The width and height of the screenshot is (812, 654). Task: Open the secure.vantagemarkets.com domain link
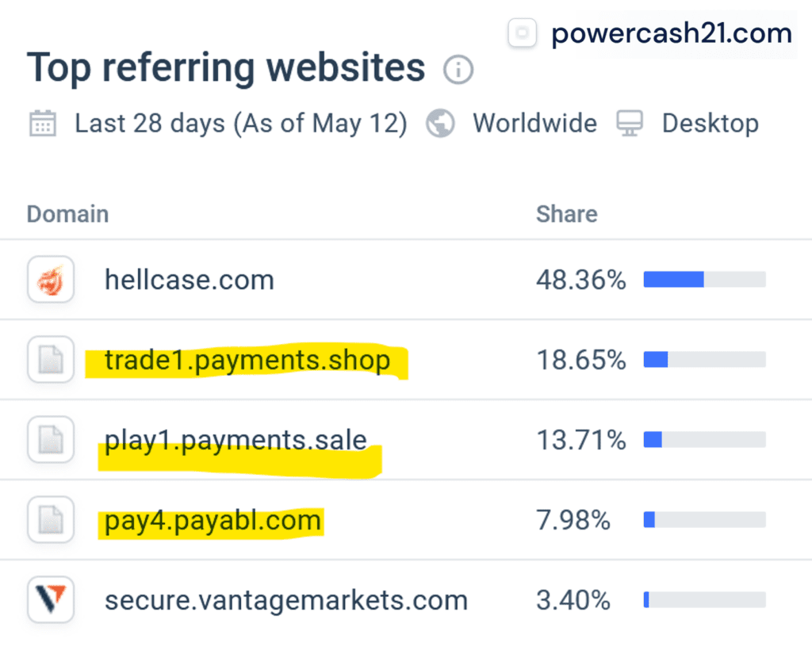pyautogui.click(x=286, y=601)
